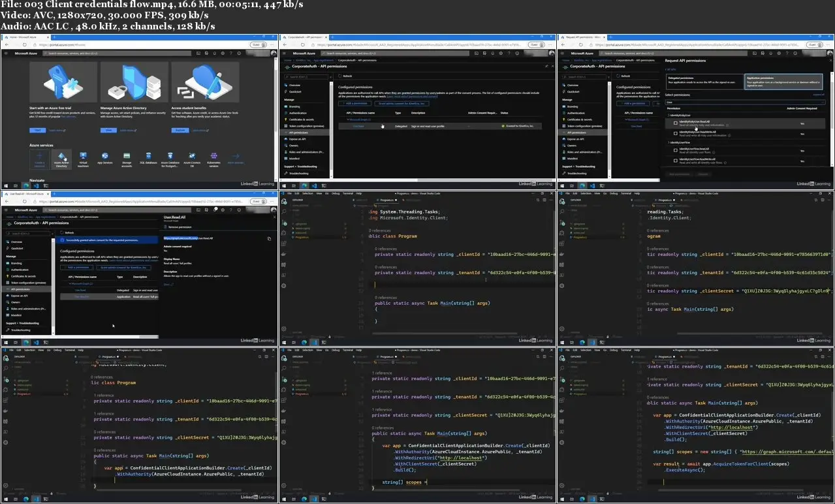Open Kubernetes services from the Azure services row
Screen dimensions: 835x504
coord(213,159)
